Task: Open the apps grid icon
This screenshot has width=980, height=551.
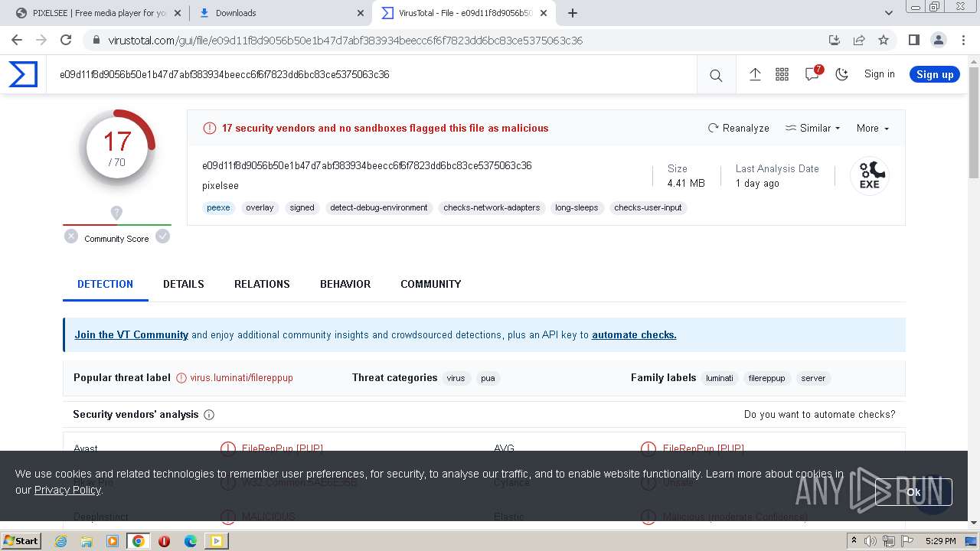Action: coord(782,74)
